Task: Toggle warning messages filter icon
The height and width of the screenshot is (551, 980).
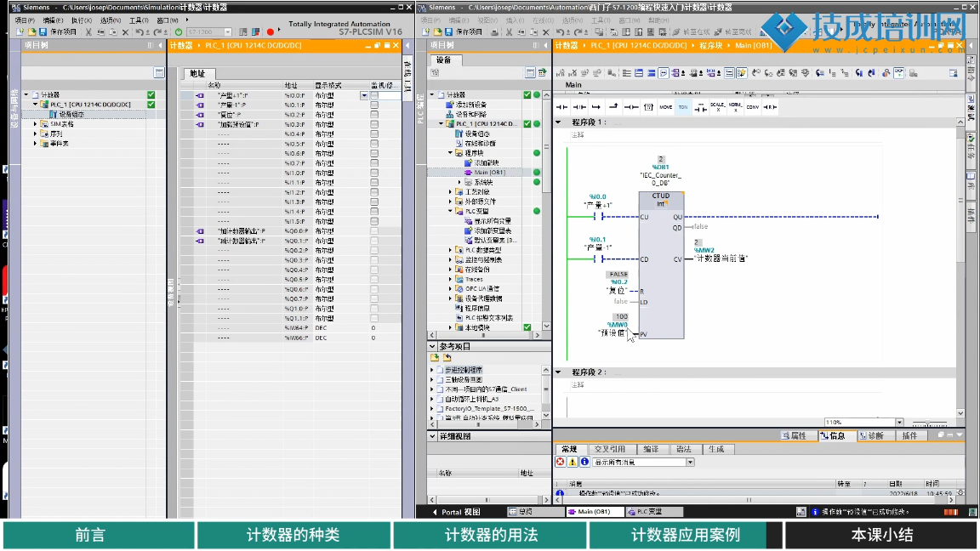Action: pos(572,462)
